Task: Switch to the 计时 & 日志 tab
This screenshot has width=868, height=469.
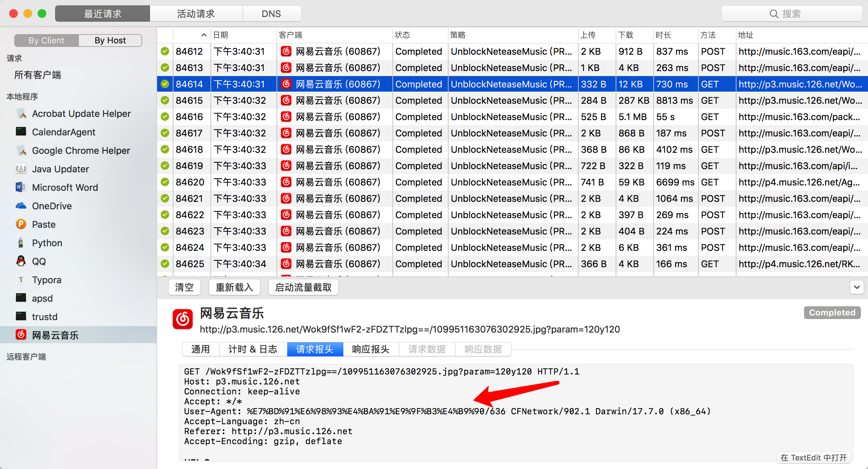Action: (253, 349)
